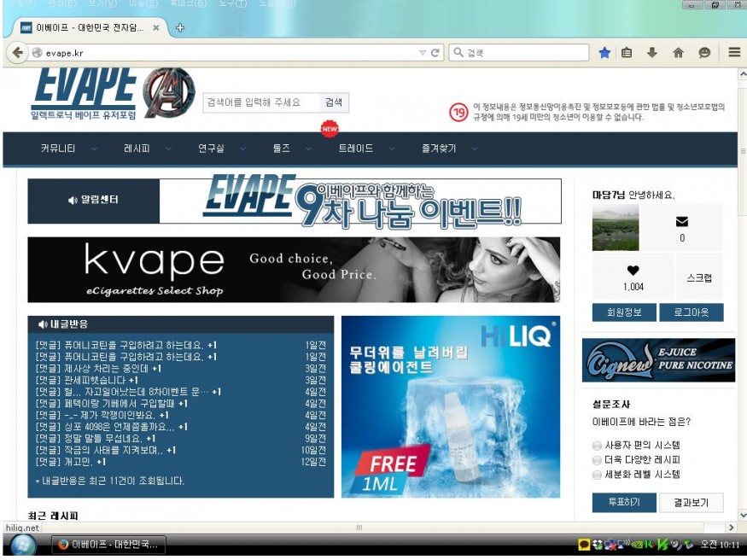Open the 툴즈 navigation item
This screenshot has width=747, height=560.
click(281, 149)
